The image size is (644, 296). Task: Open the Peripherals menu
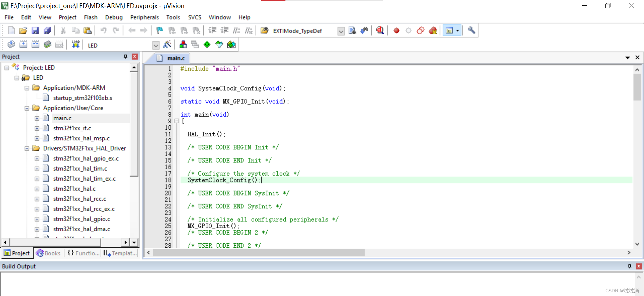(144, 17)
